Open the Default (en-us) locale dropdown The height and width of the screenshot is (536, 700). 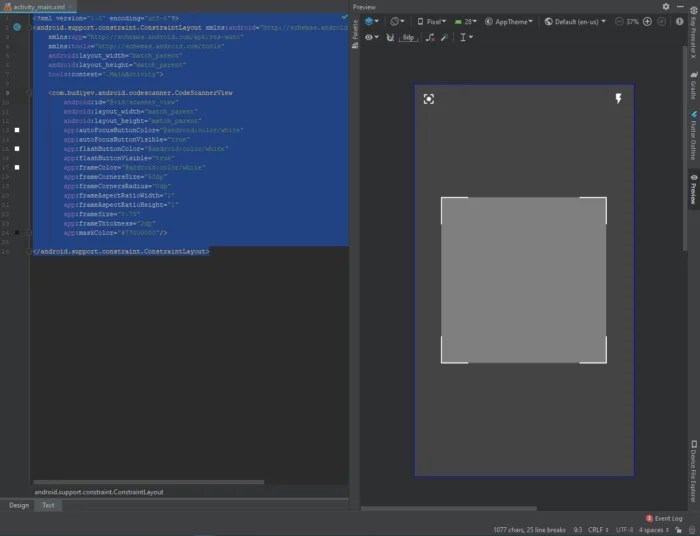[575, 21]
